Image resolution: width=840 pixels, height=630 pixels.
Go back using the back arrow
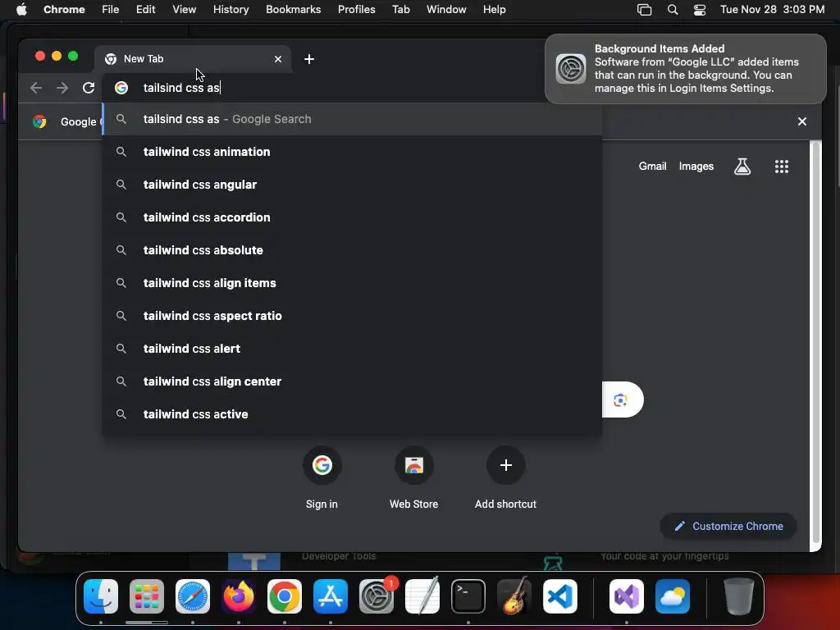(x=36, y=88)
